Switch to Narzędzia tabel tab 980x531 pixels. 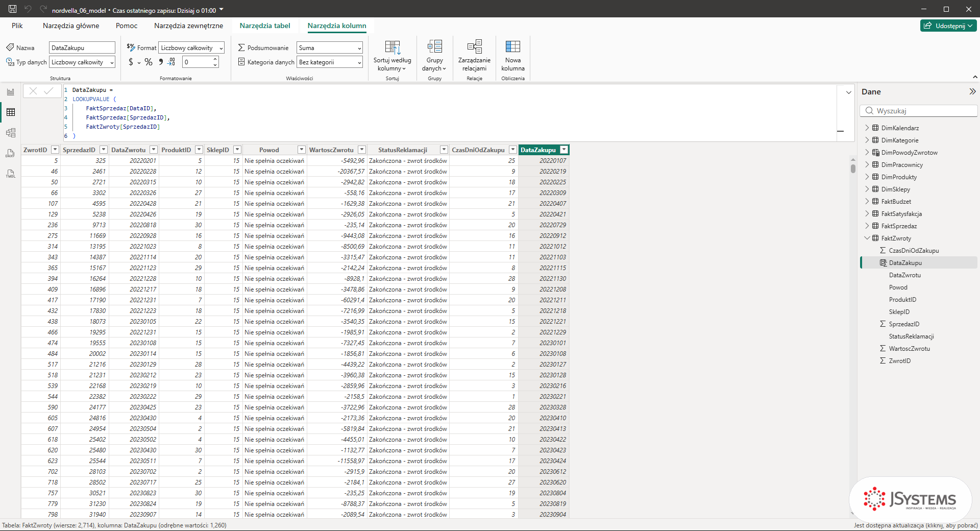coord(265,26)
